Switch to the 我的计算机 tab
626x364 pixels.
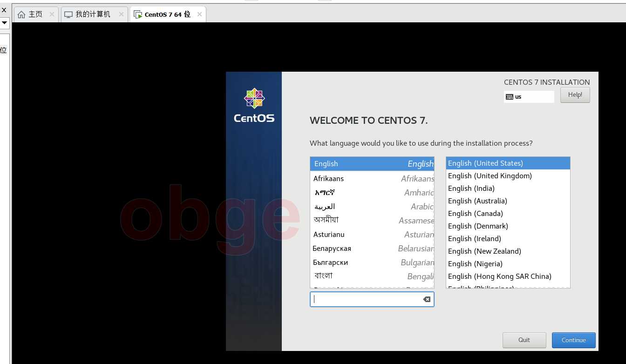(95, 14)
